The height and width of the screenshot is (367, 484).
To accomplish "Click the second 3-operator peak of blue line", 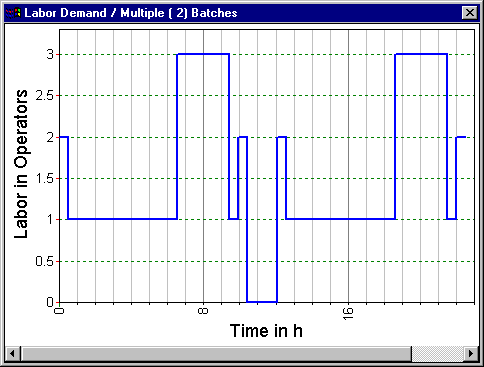I will click(421, 54).
